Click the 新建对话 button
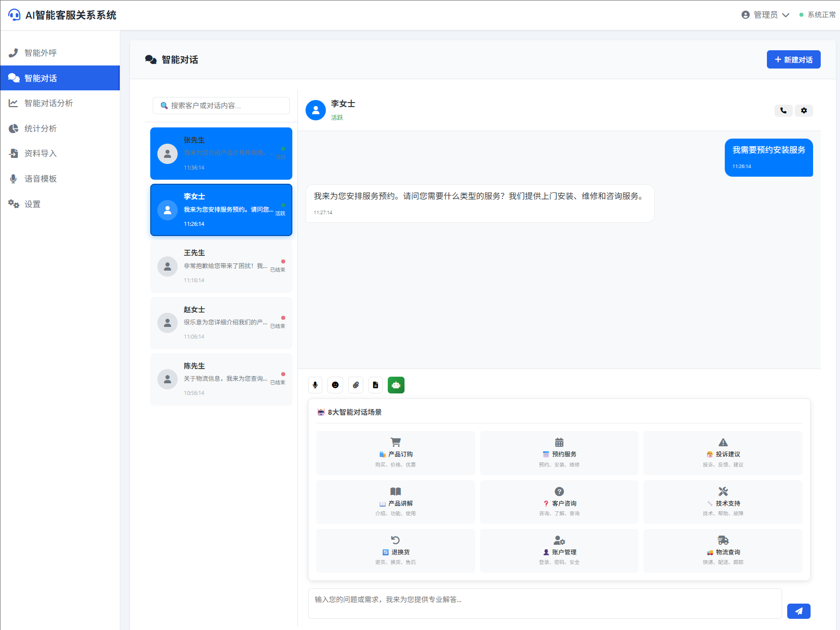The height and width of the screenshot is (630, 840). click(x=793, y=59)
